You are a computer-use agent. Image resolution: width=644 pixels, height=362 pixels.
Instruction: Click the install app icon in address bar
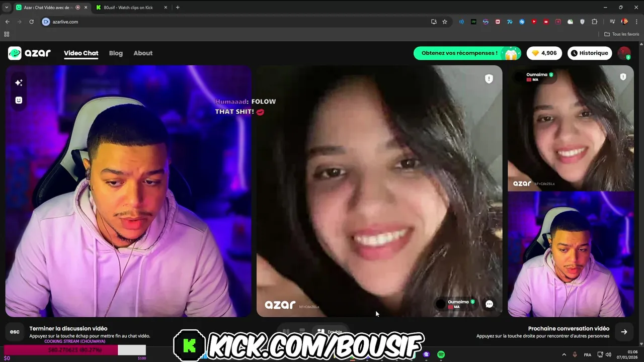click(x=434, y=22)
